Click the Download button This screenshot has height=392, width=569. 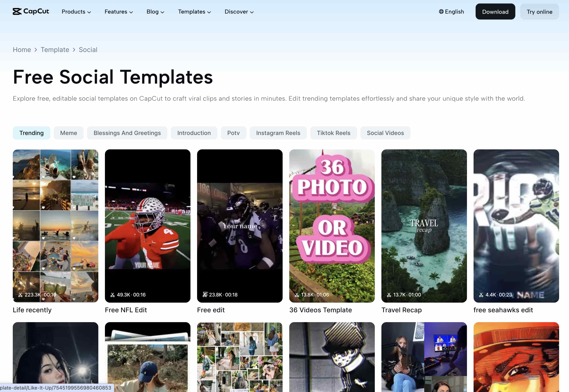(x=495, y=12)
